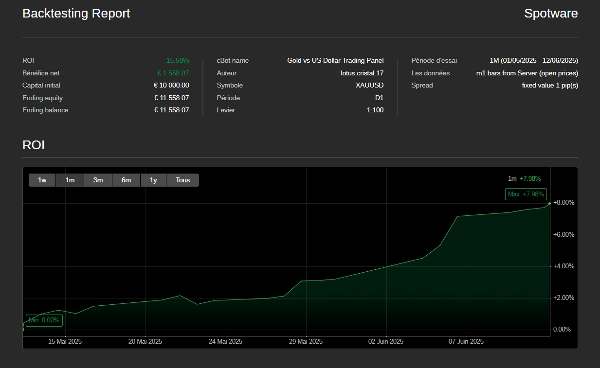Click the Capital initial label
Image resolution: width=600 pixels, height=368 pixels.
click(x=41, y=85)
